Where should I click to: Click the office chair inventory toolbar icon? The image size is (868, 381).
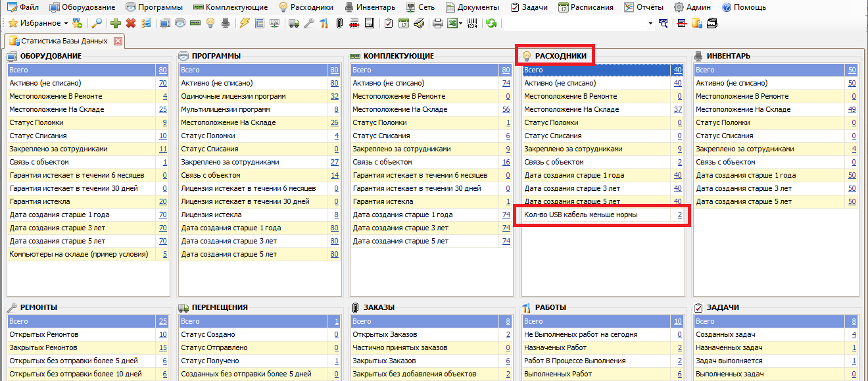(225, 23)
